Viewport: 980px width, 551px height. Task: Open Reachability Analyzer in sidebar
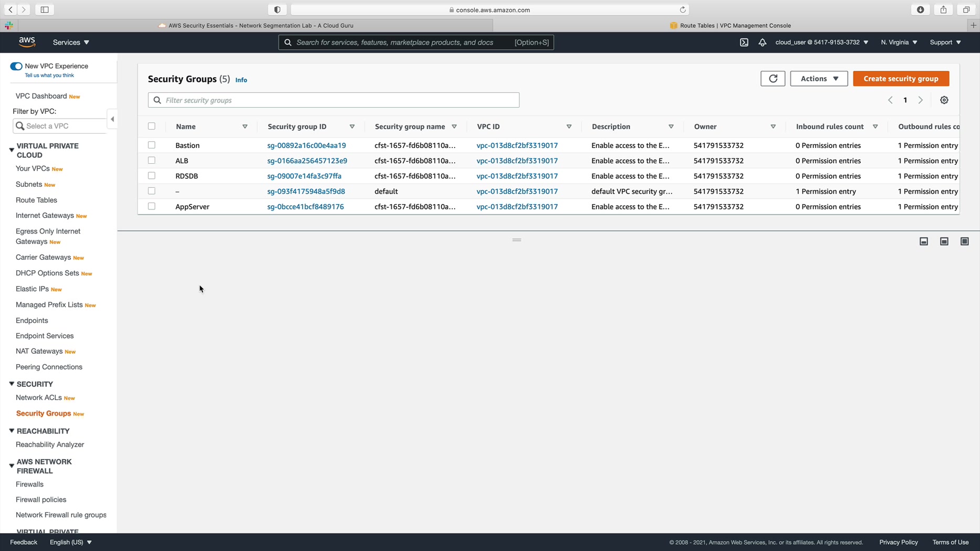pyautogui.click(x=50, y=444)
